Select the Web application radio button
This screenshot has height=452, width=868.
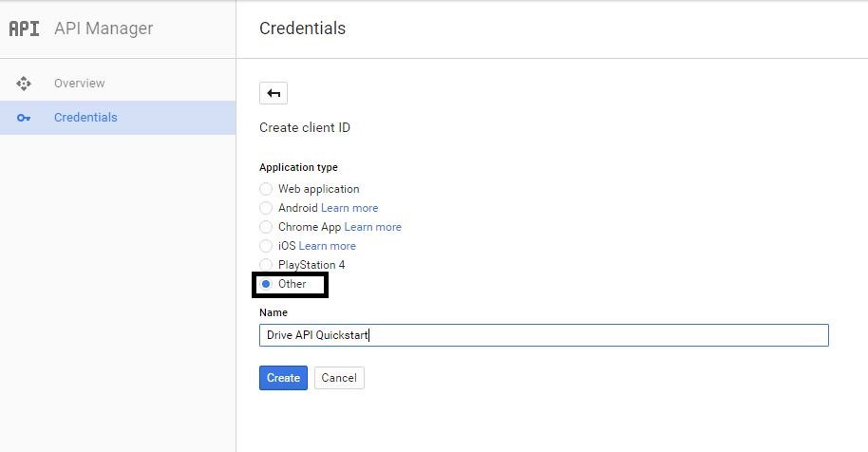point(266,189)
